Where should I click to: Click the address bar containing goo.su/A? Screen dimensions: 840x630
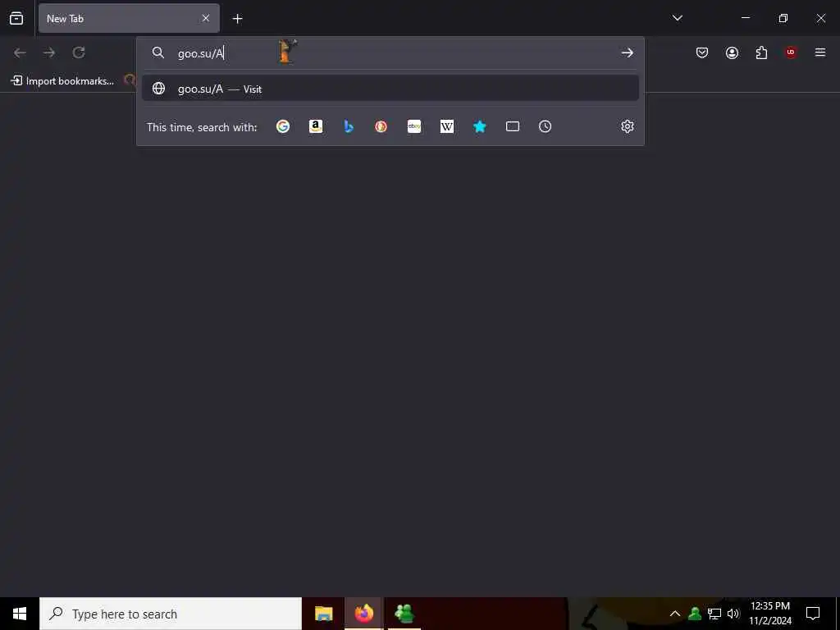click(x=390, y=52)
